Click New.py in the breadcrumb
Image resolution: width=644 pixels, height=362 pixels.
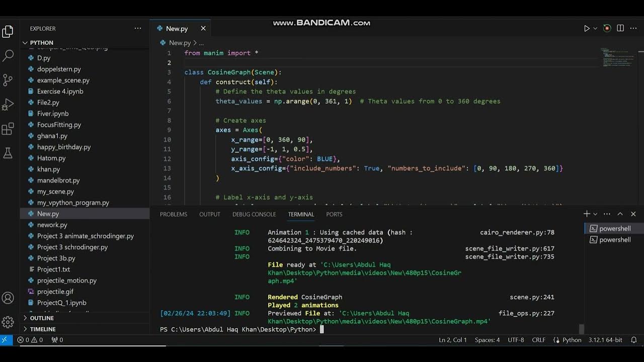(x=180, y=43)
